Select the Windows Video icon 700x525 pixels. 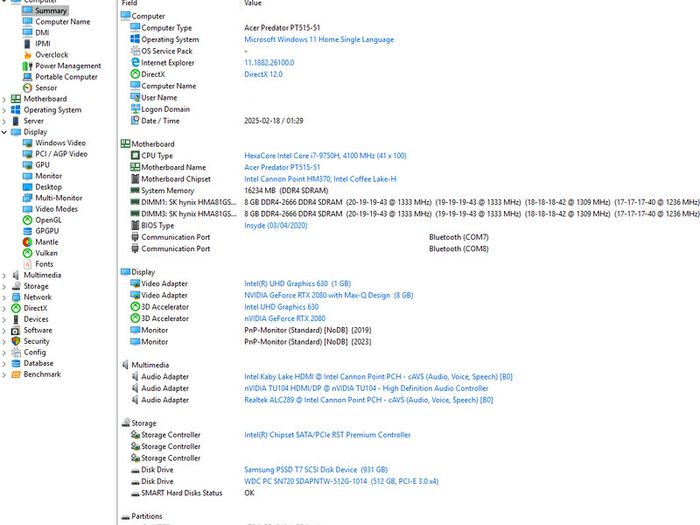[28, 143]
